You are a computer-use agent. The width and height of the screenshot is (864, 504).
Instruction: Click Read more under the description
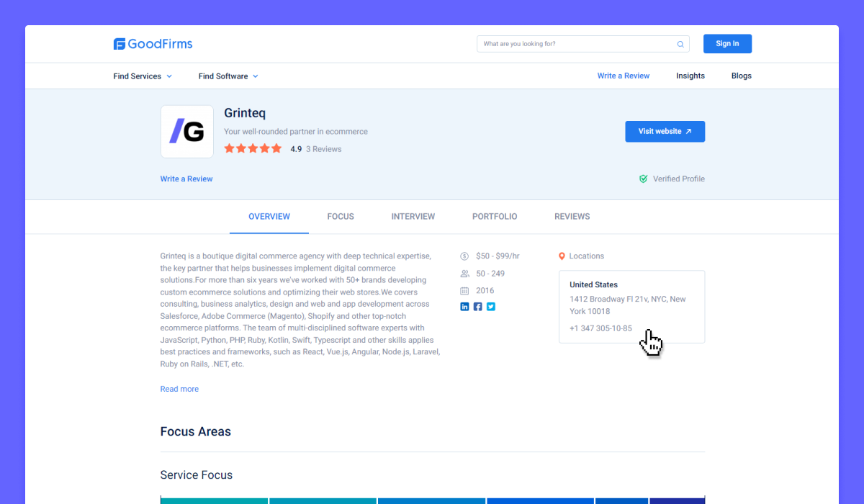tap(179, 389)
